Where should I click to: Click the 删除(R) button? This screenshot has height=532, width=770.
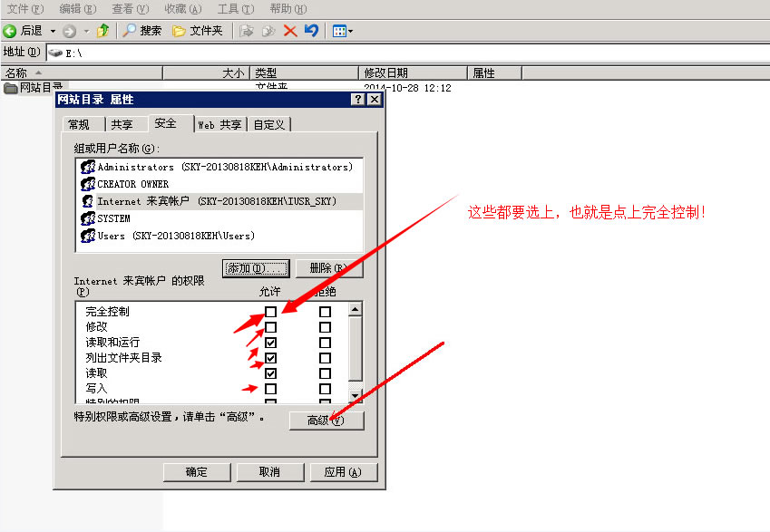pyautogui.click(x=329, y=268)
